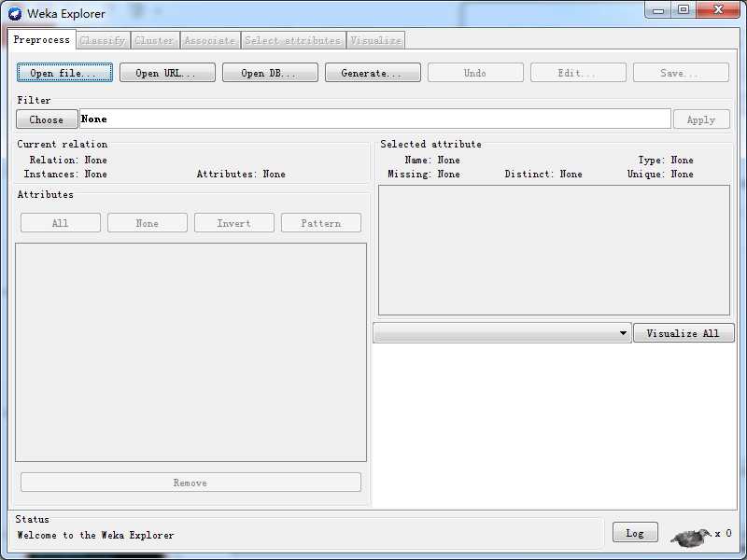Image resolution: width=747 pixels, height=560 pixels.
Task: Maximize the Weka Explorer window
Action: (x=684, y=10)
